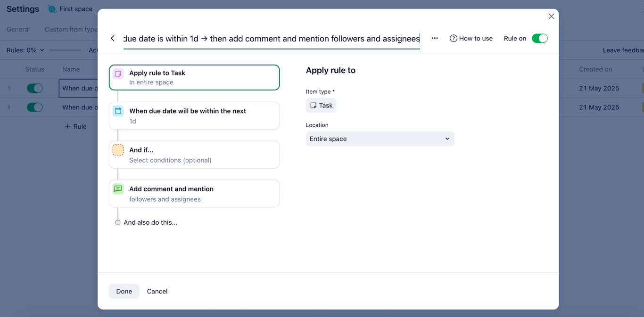Disable the status toggle for rule 1
The height and width of the screenshot is (317, 644).
35,88
